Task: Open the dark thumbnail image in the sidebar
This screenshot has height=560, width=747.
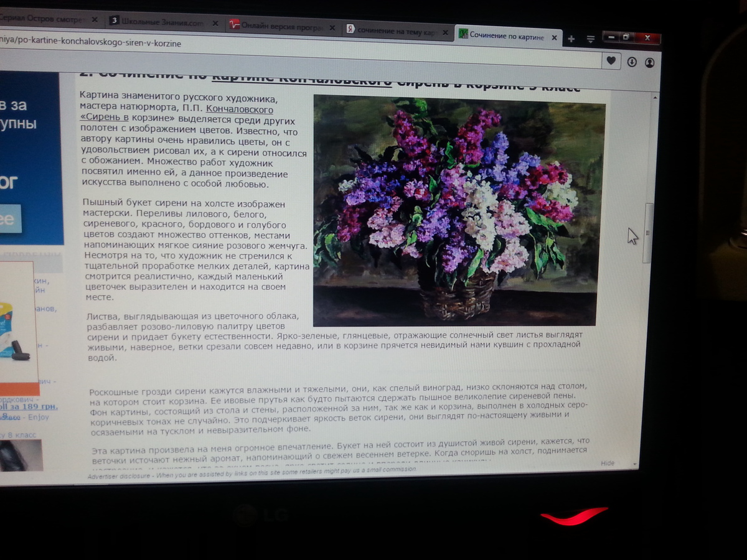Action: (21, 455)
